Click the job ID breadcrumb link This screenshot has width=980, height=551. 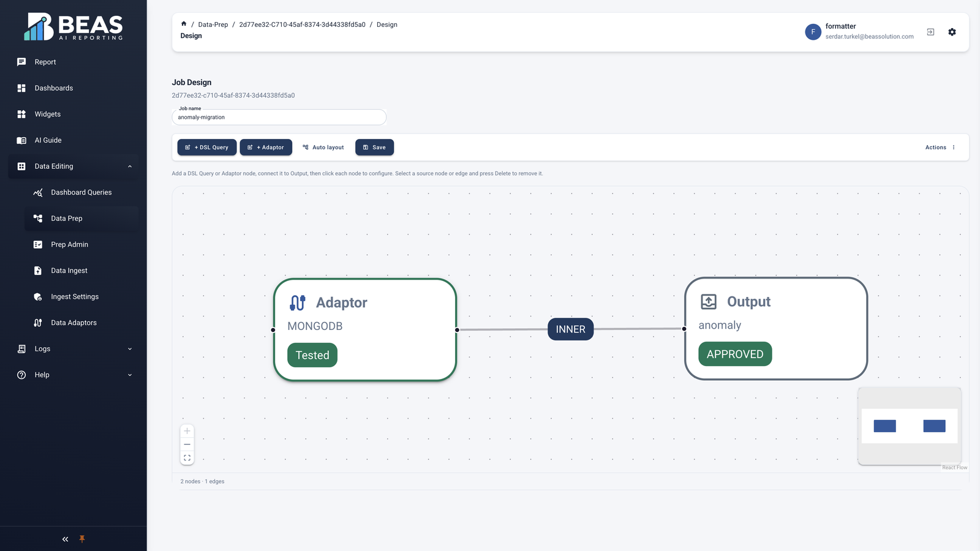(x=302, y=24)
